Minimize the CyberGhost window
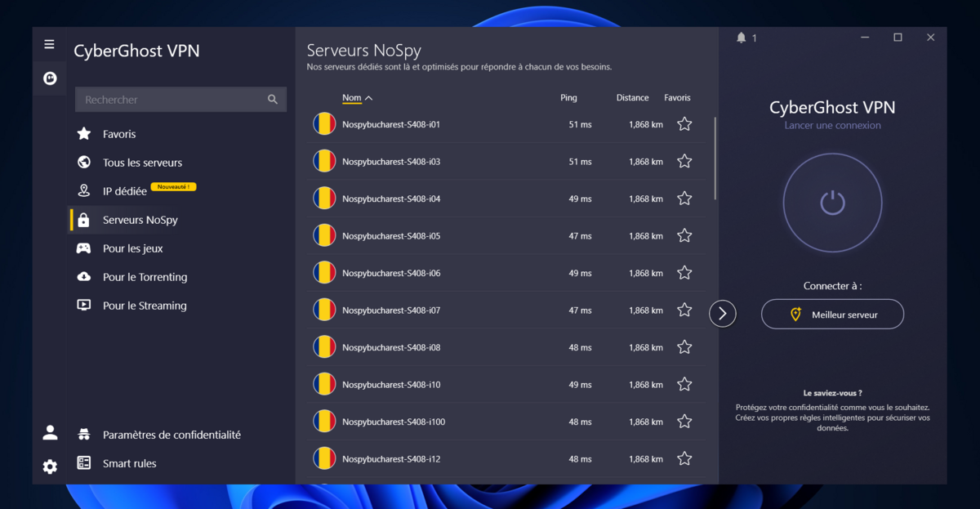 point(866,38)
